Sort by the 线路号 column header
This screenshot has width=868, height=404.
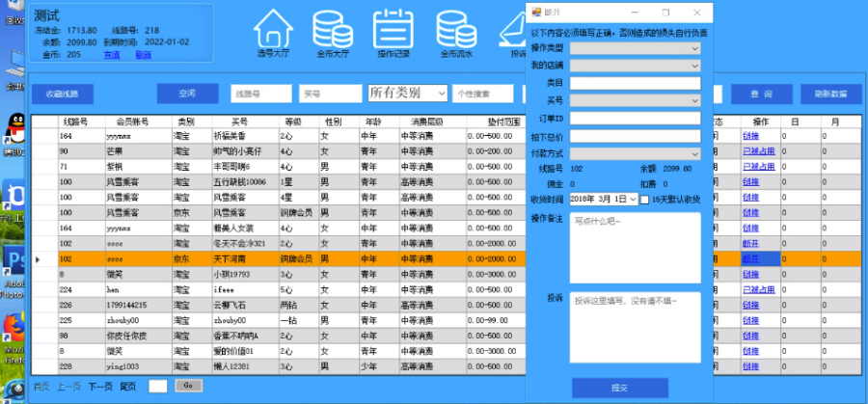81,121
